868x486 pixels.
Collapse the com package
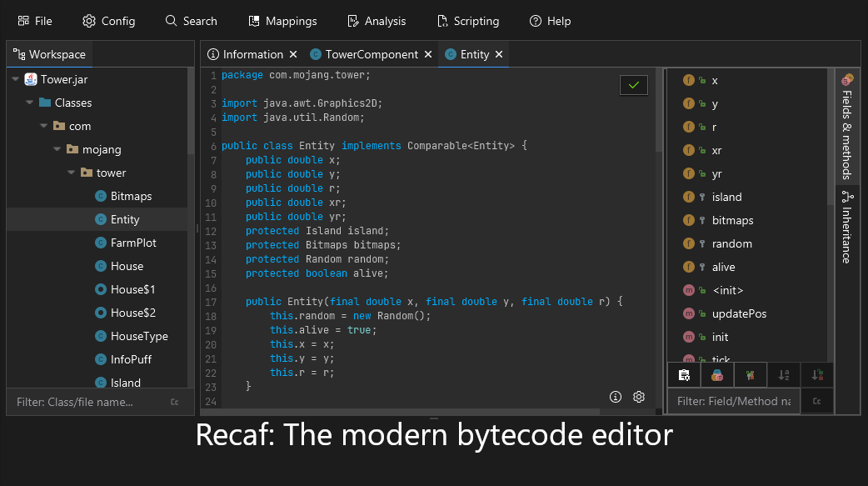[43, 126]
